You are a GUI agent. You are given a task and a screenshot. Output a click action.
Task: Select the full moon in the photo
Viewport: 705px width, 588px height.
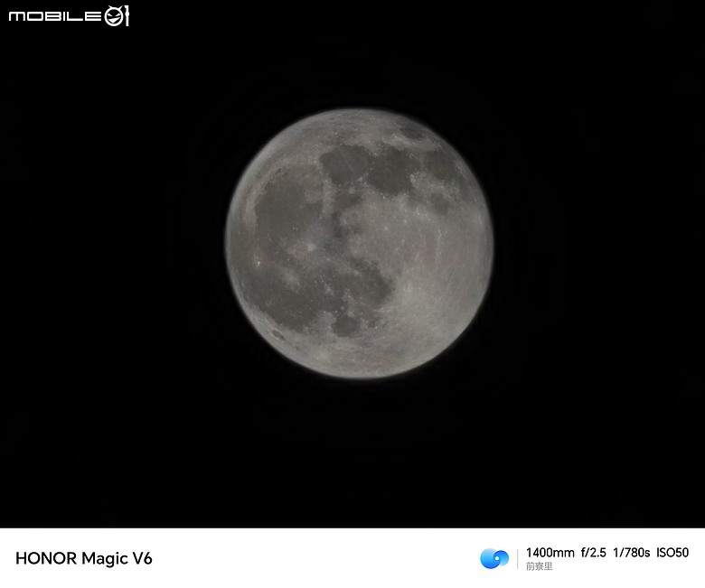click(x=359, y=243)
